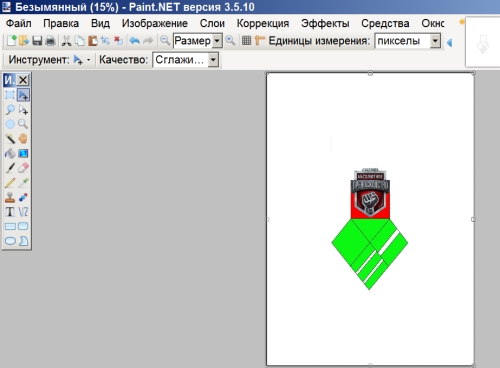Expand the Размер zoom dropdown
This screenshot has height=368, width=500.
coord(217,41)
